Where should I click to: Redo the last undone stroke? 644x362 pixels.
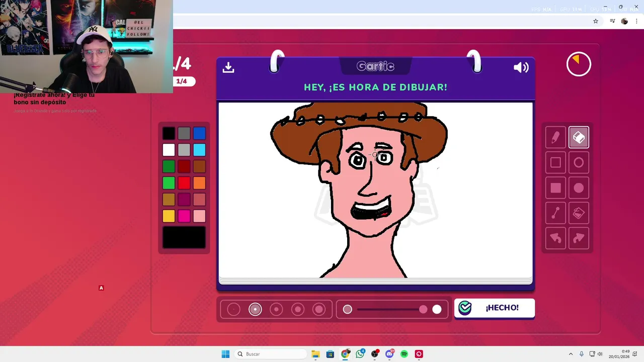point(579,238)
